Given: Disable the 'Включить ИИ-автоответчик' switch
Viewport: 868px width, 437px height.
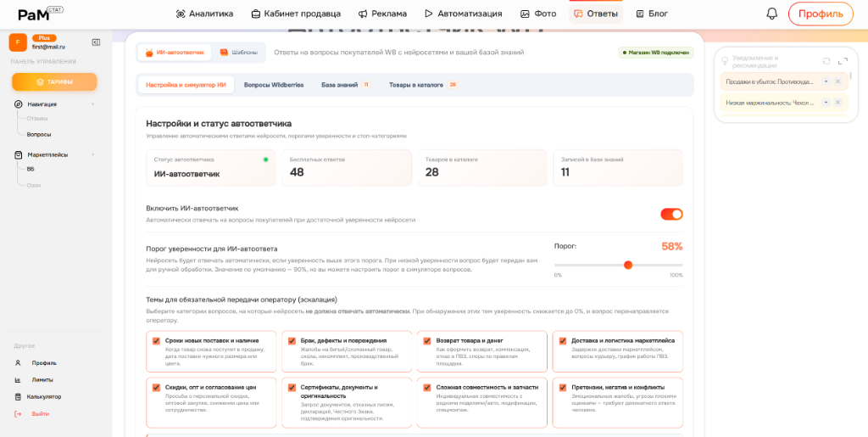Looking at the screenshot, I should pyautogui.click(x=671, y=214).
